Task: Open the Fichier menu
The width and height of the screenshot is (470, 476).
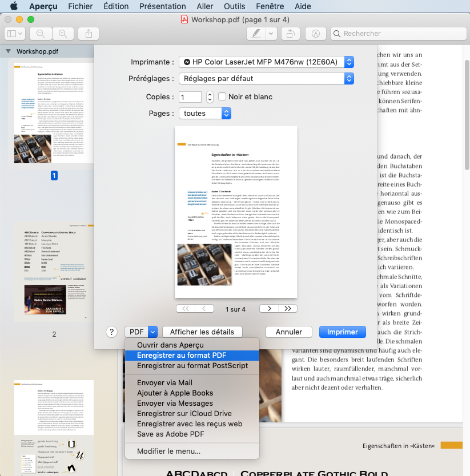Action: [x=80, y=6]
